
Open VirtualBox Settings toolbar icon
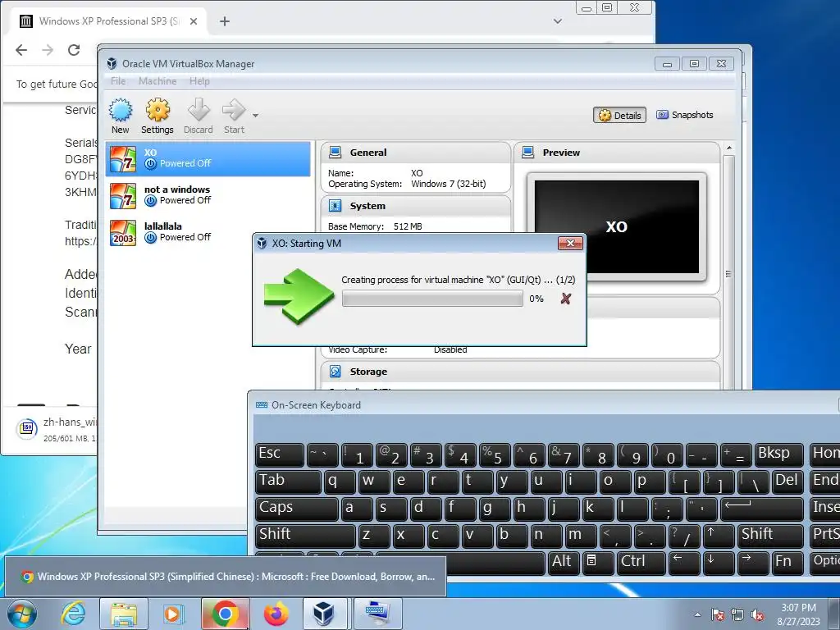tap(157, 116)
